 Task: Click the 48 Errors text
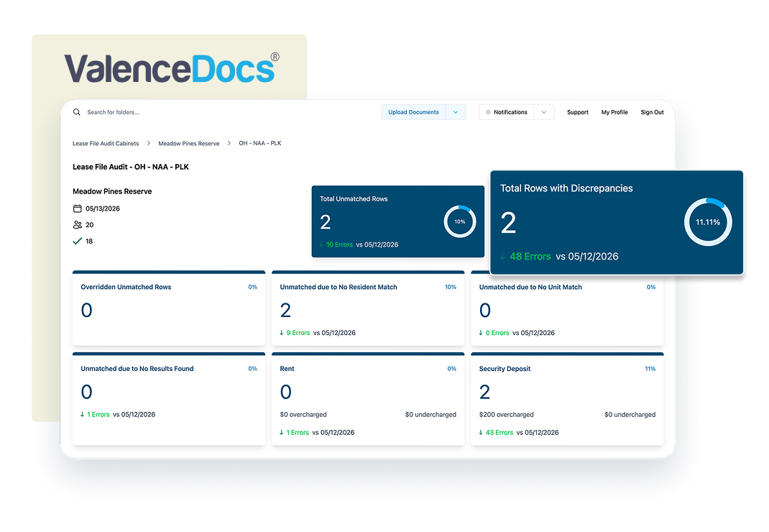coord(530,256)
